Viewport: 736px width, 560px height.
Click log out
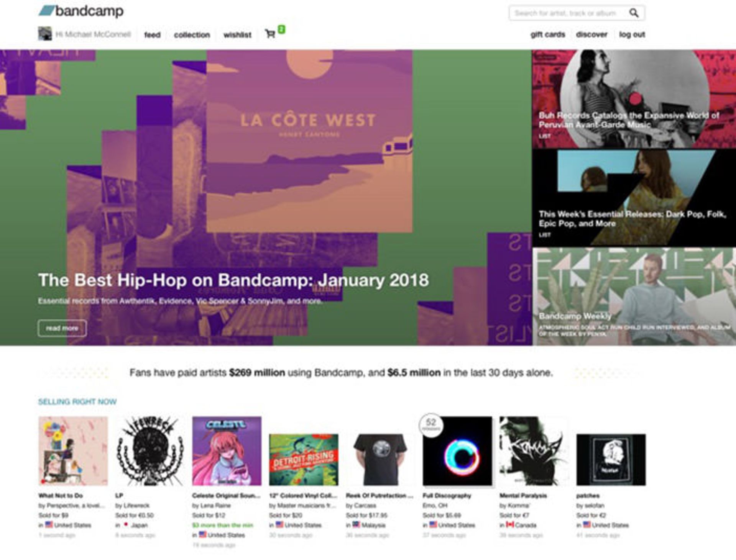click(x=632, y=34)
